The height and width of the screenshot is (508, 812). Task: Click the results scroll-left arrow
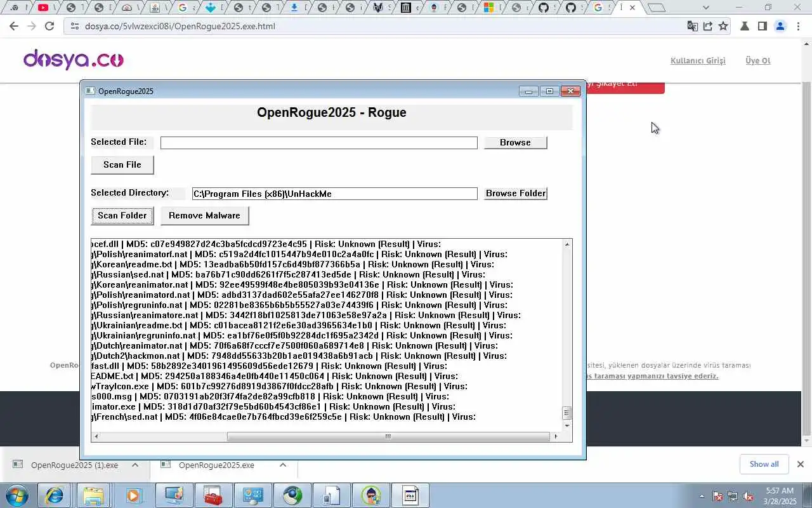96,436
